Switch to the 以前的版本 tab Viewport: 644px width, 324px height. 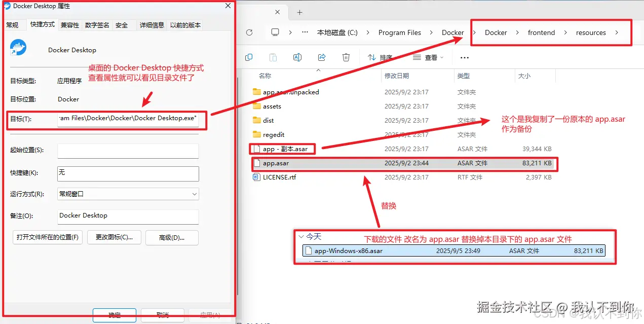coord(185,25)
